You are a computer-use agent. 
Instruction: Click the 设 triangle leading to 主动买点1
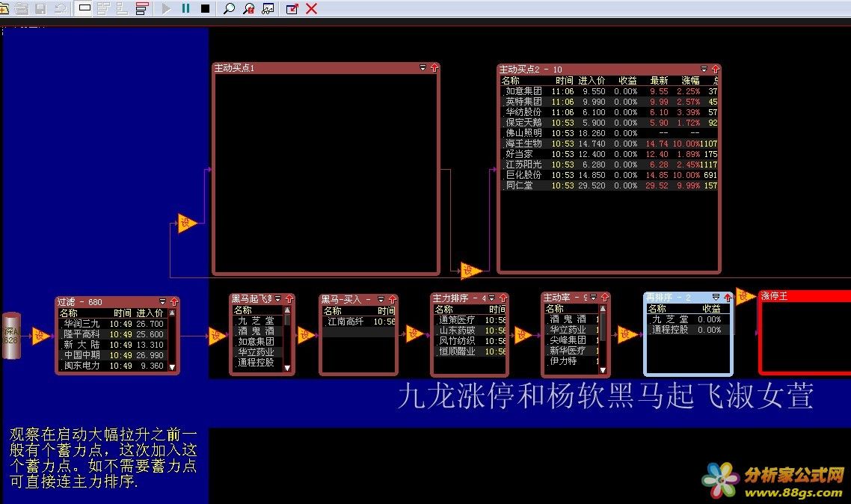coord(186,223)
